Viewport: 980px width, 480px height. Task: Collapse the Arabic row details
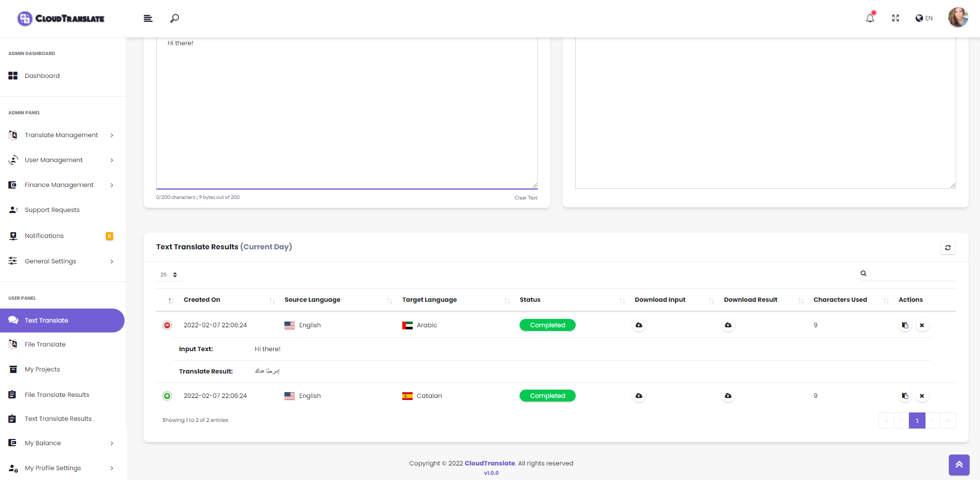pos(167,325)
